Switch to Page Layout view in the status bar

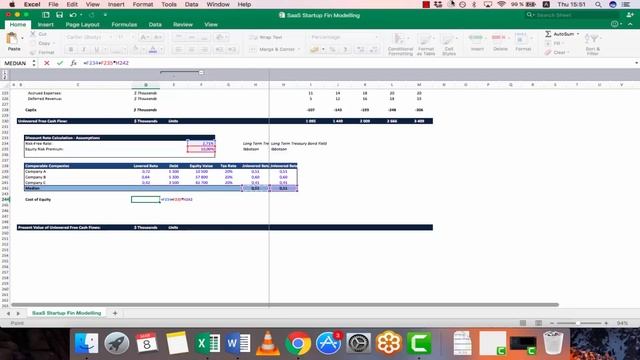[538, 323]
